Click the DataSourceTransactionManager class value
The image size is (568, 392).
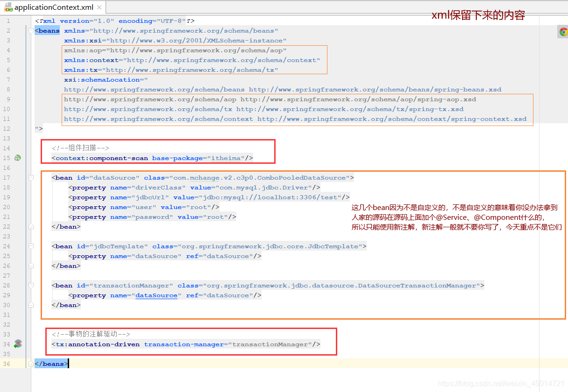click(341, 286)
